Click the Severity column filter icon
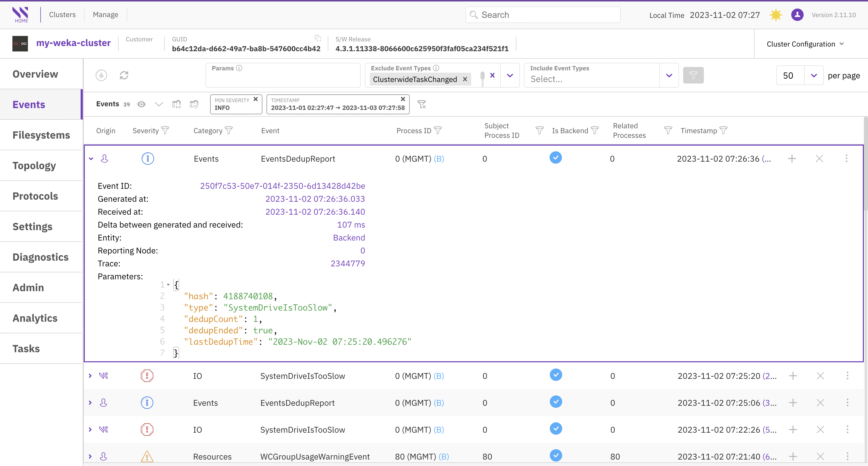Screen dimensions: 868x466 pyautogui.click(x=165, y=131)
